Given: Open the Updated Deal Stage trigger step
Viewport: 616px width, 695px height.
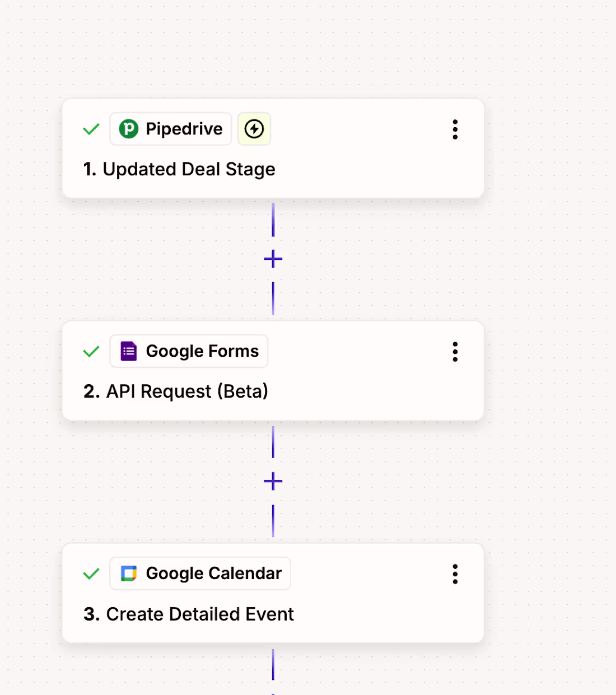Looking at the screenshot, I should 189,169.
